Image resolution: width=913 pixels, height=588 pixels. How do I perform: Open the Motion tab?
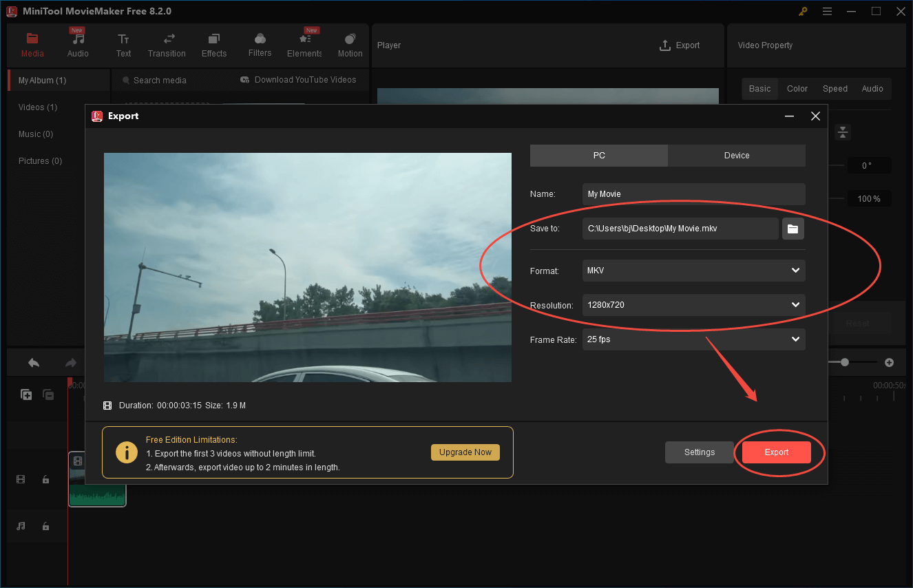pyautogui.click(x=350, y=45)
